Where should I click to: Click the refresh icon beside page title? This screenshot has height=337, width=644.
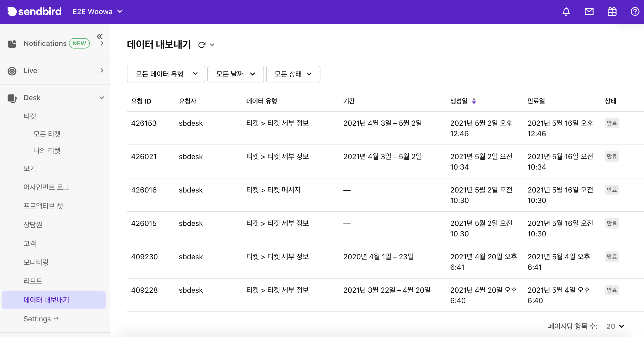click(202, 45)
